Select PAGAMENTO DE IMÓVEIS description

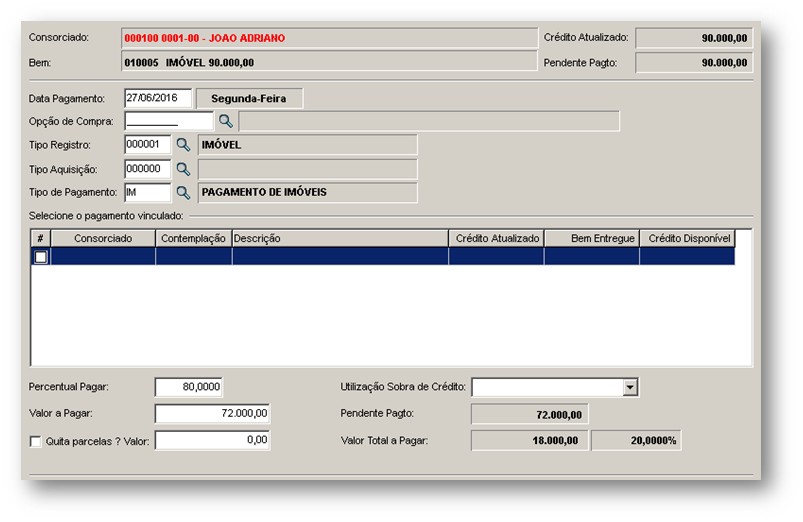point(308,193)
